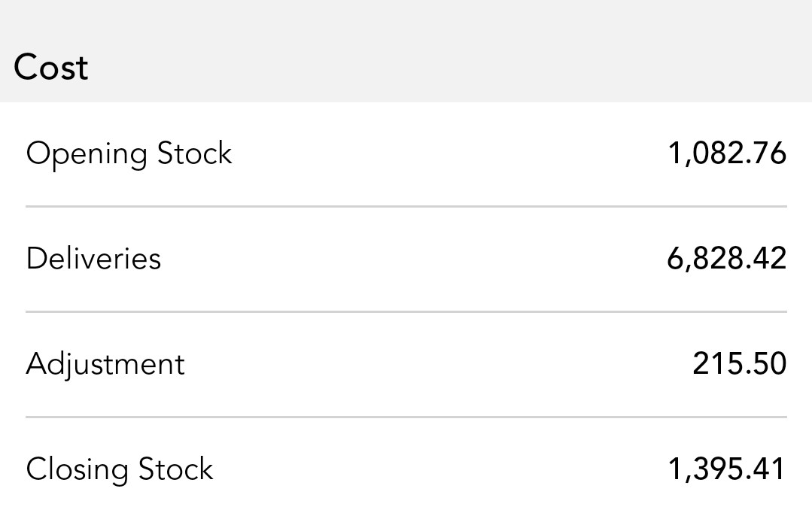The height and width of the screenshot is (519, 812).
Task: Click the word "Opening" in the first row
Action: click(87, 155)
